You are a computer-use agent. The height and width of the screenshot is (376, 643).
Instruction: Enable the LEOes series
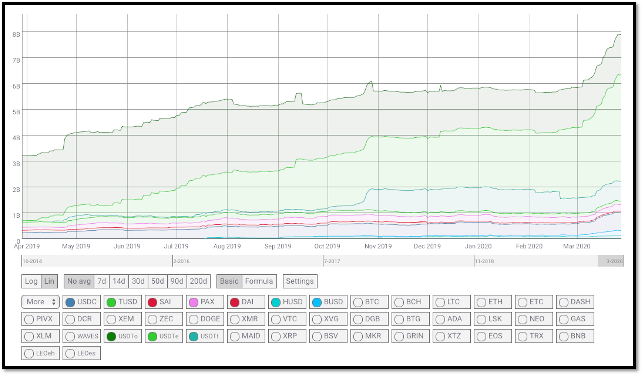81,353
